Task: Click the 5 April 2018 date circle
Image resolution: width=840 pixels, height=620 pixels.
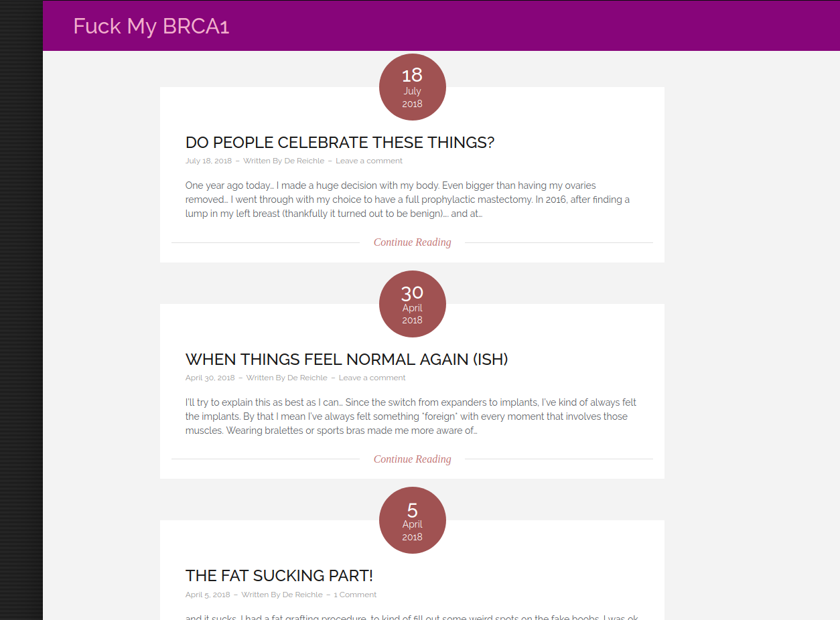Action: [x=412, y=520]
